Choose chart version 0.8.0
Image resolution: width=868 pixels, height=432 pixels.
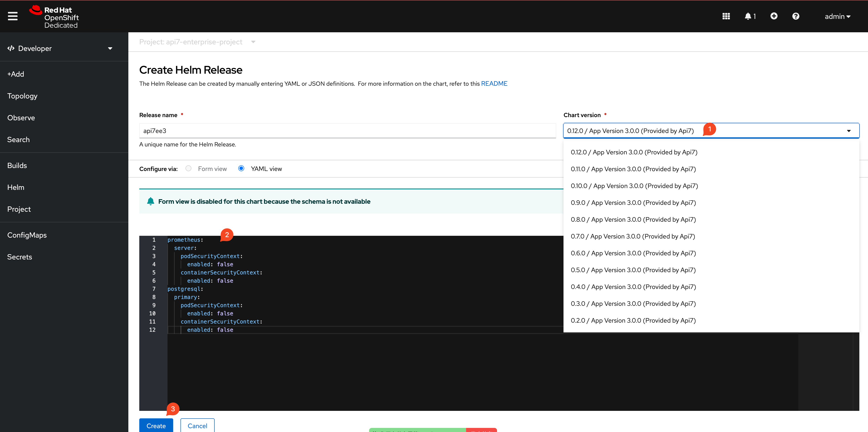tap(711, 220)
